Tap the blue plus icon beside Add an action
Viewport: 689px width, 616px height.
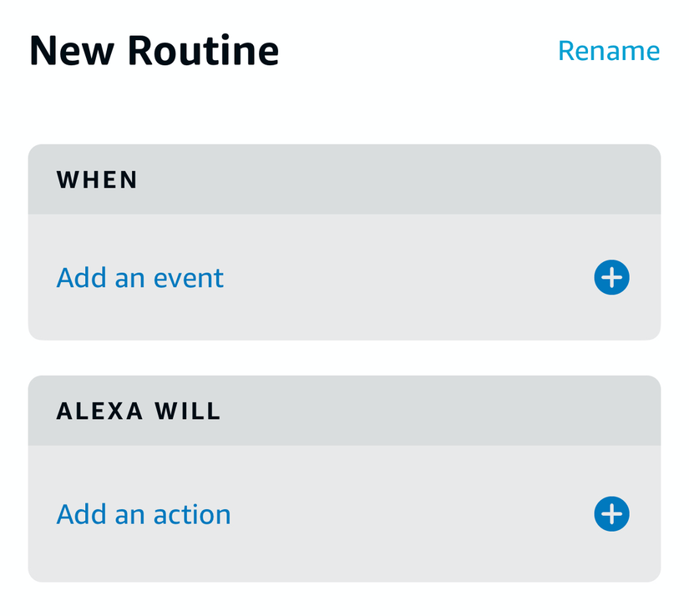[x=611, y=514]
